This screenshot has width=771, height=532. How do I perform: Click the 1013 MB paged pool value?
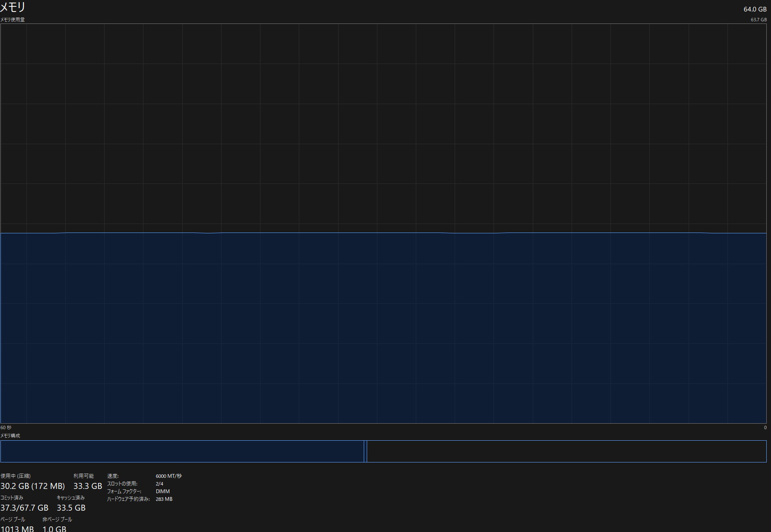(17, 529)
